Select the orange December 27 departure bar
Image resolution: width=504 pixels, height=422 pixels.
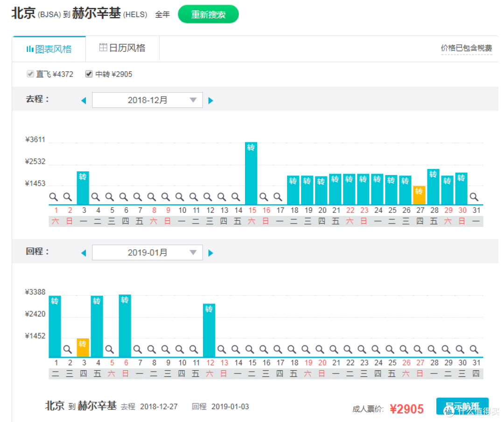[419, 195]
